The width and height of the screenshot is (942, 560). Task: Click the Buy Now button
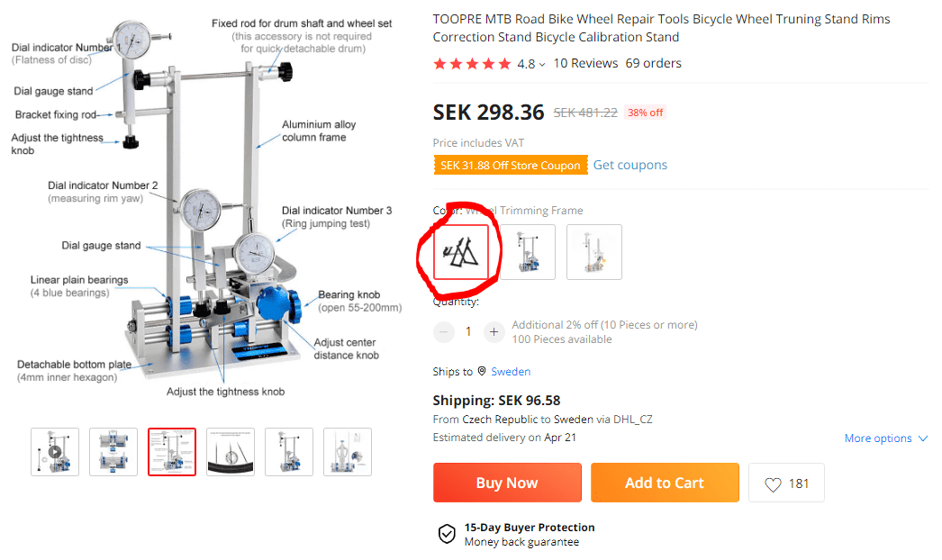(x=507, y=483)
